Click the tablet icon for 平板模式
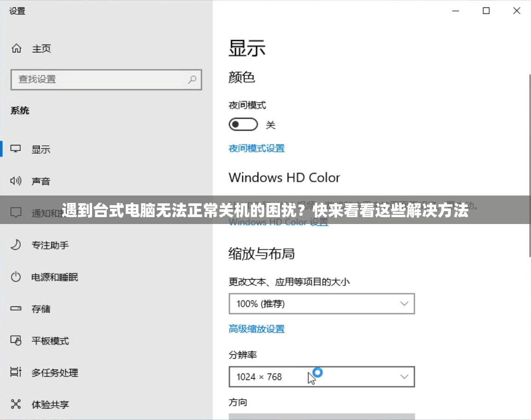 (16, 340)
